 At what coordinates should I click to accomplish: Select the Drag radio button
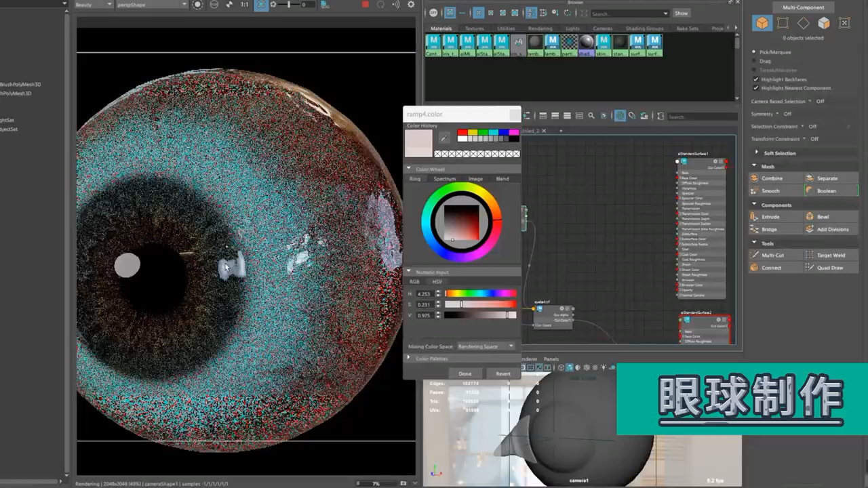754,61
